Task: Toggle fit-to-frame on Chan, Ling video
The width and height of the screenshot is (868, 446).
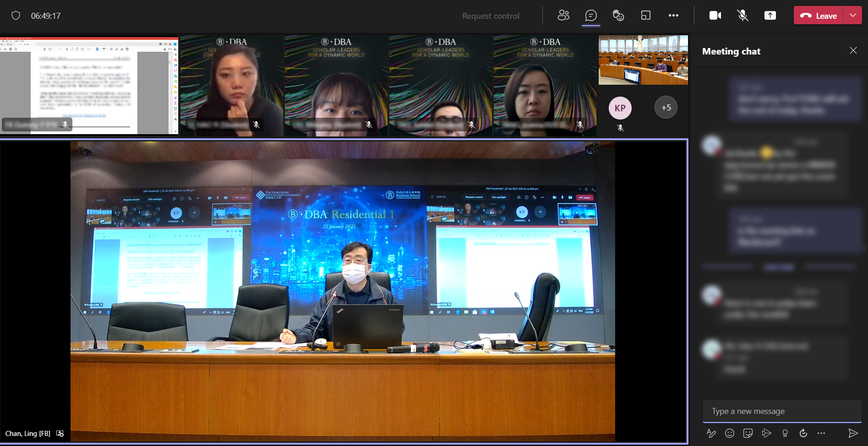Action: click(60, 433)
